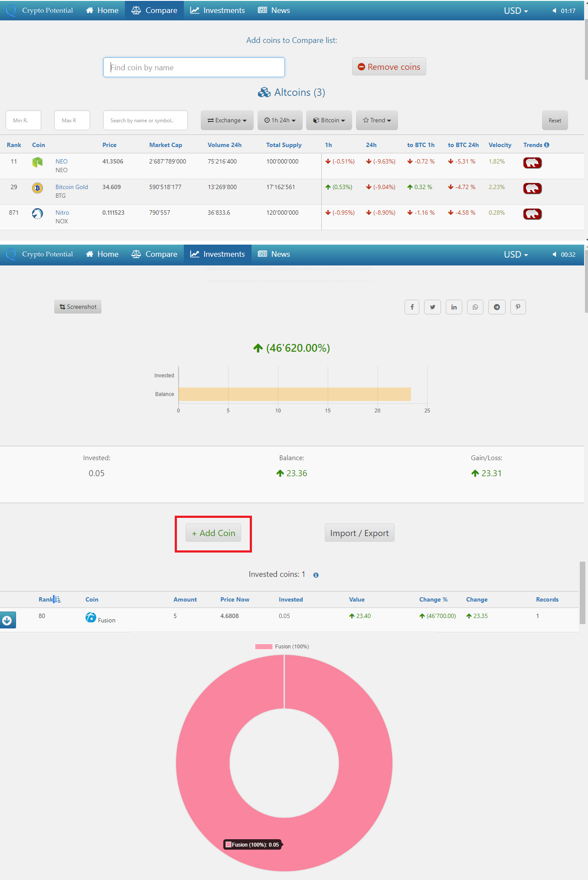Viewport: 588px width, 880px height.
Task: Share via WhatsApp
Action: [475, 307]
